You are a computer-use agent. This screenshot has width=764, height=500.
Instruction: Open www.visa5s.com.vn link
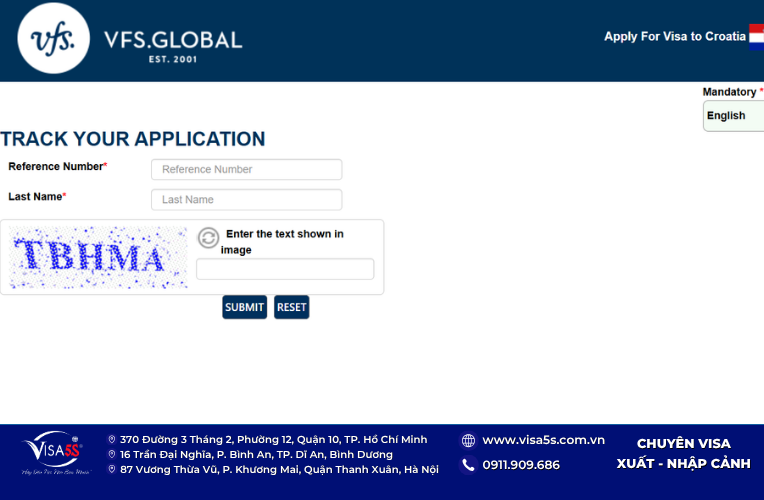[543, 440]
